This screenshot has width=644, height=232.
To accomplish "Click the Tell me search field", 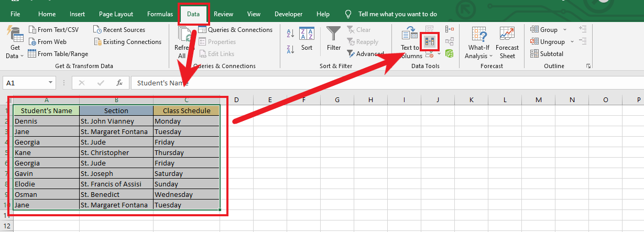I will pos(398,14).
